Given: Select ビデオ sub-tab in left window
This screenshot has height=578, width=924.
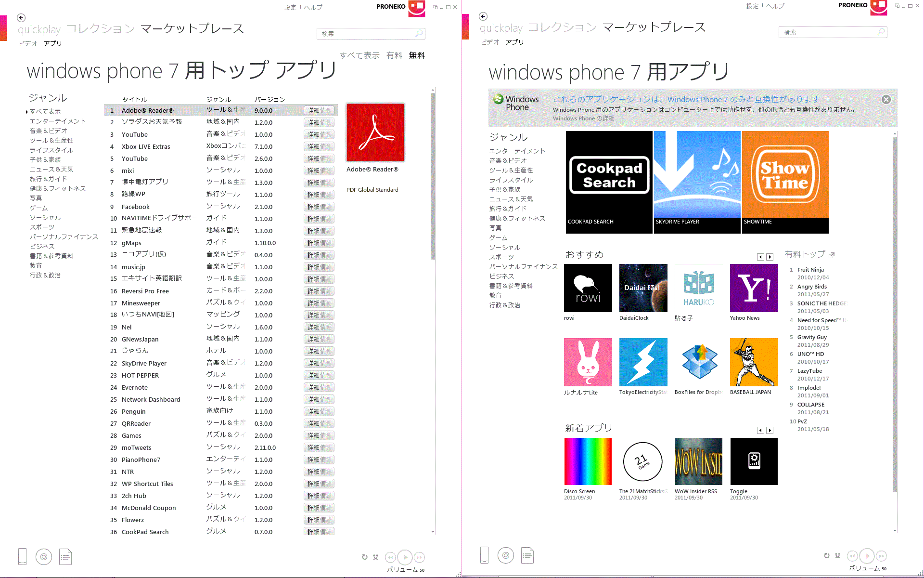Looking at the screenshot, I should (28, 43).
